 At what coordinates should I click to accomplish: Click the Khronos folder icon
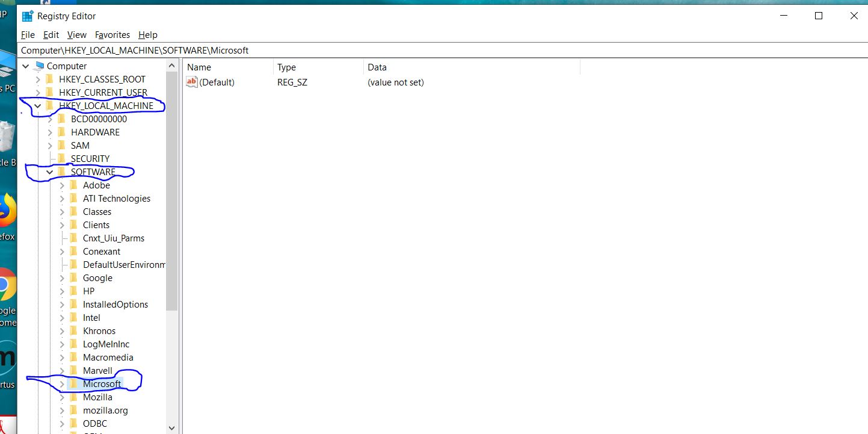[73, 331]
